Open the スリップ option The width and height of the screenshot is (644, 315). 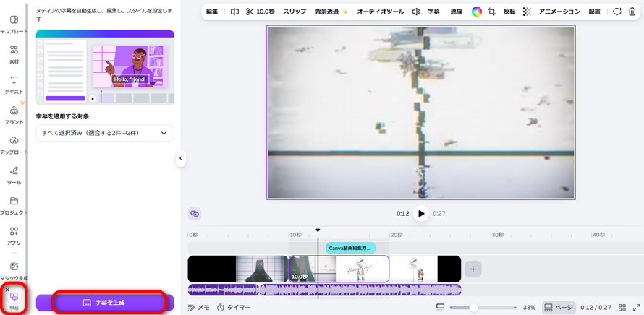click(295, 12)
